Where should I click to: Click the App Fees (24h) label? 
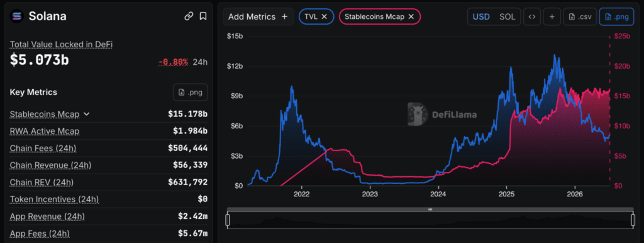[x=40, y=234]
